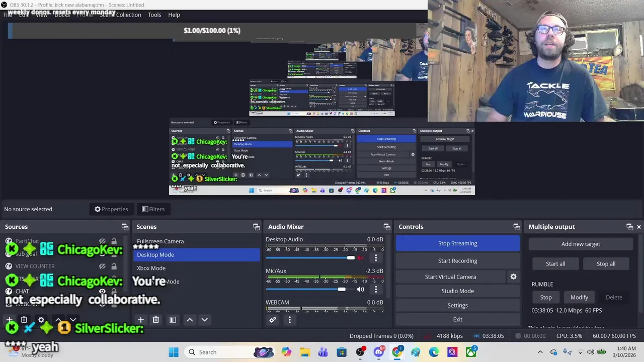Move scene up in the Scenes toolbar

[x=190, y=320]
